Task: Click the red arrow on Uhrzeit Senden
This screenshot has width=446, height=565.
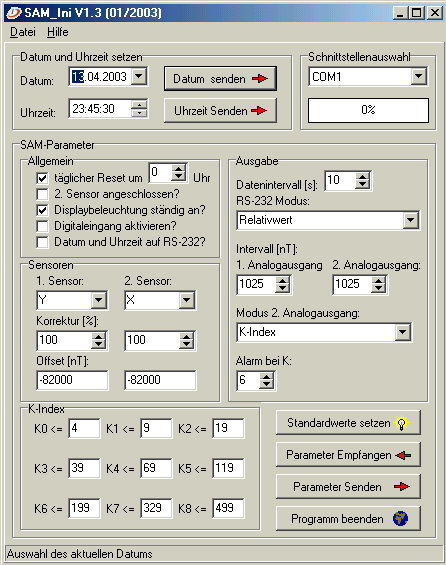Action: (259, 110)
